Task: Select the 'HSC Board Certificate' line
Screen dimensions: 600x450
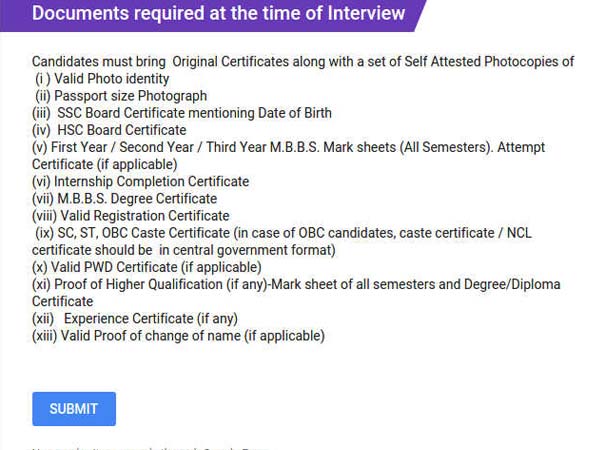Action: (x=109, y=130)
